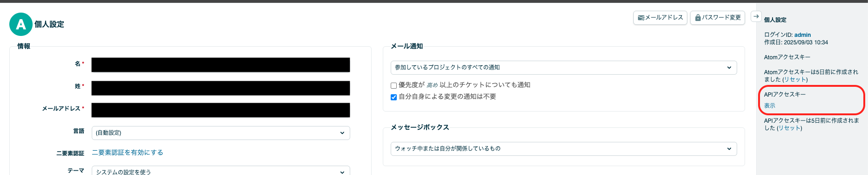868x175 pixels.
Task: Click the メールアドレス input field
Action: pyautogui.click(x=221, y=110)
